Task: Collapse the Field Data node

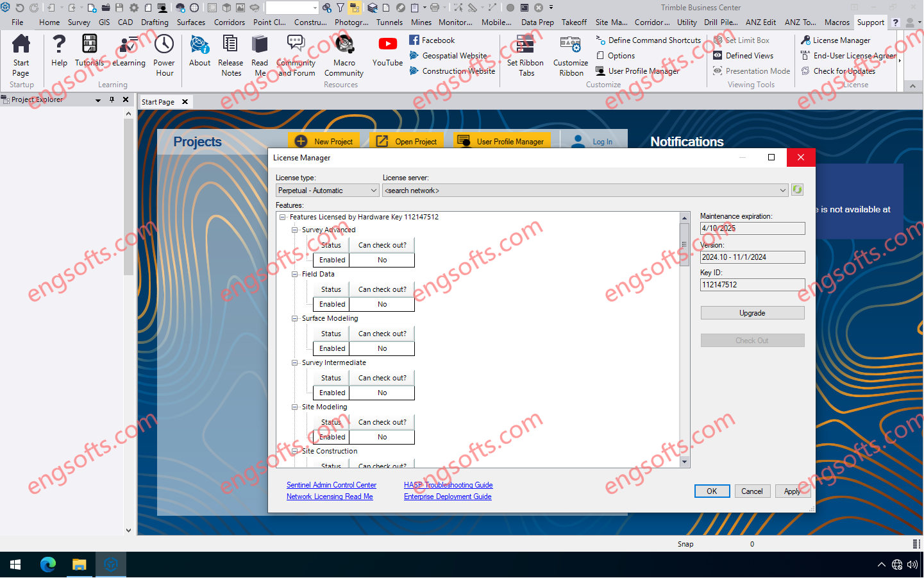Action: [295, 274]
